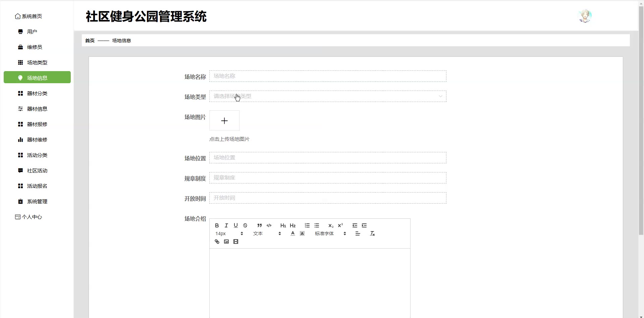Apply Heading 1 style
The width and height of the screenshot is (644, 318).
click(283, 225)
